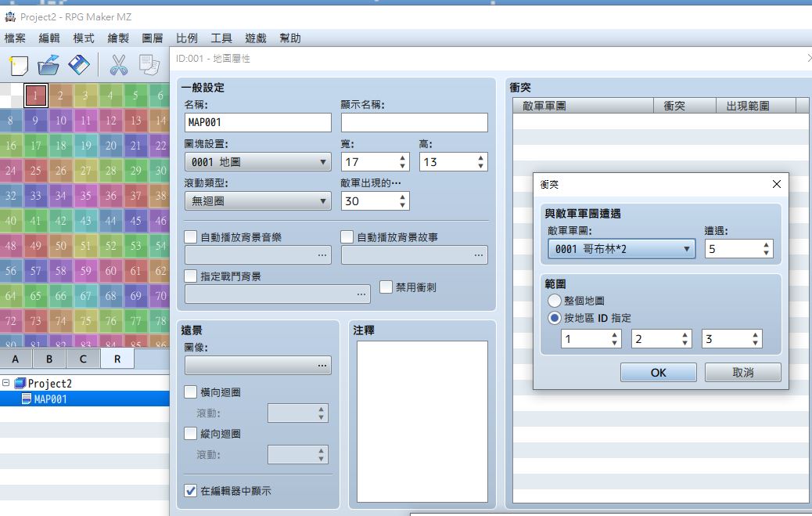The width and height of the screenshot is (812, 516).
Task: Open the 工具 menu
Action: (221, 38)
